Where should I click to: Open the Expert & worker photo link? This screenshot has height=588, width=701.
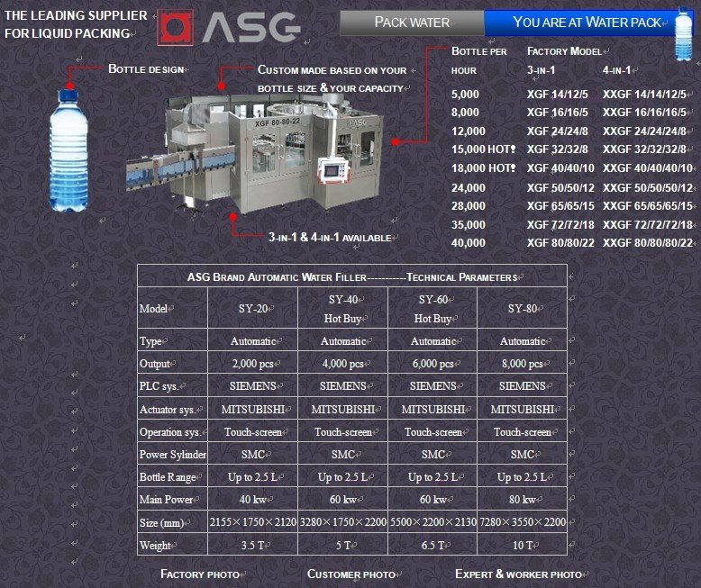point(518,574)
